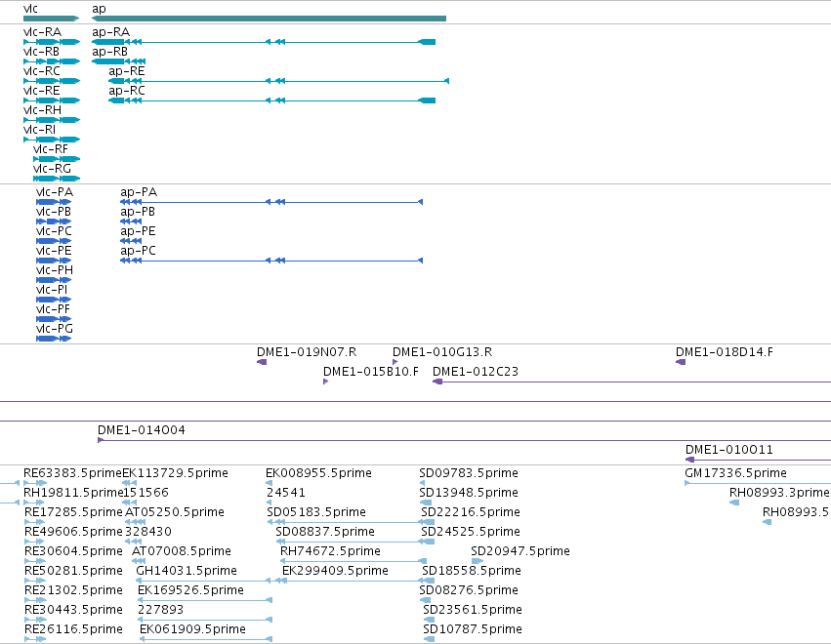Screen dimensions: 831x644
Task: Click EK299409.5prime EST
Action: [358, 581]
